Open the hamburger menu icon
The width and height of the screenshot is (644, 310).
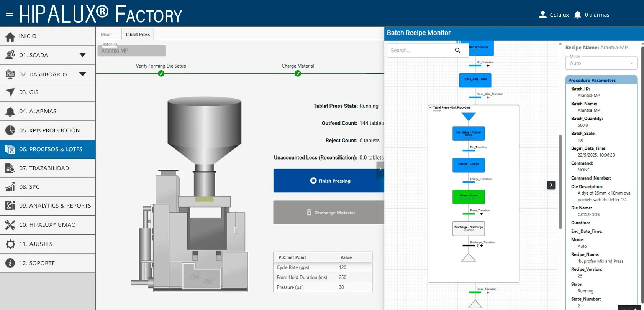[10, 14]
